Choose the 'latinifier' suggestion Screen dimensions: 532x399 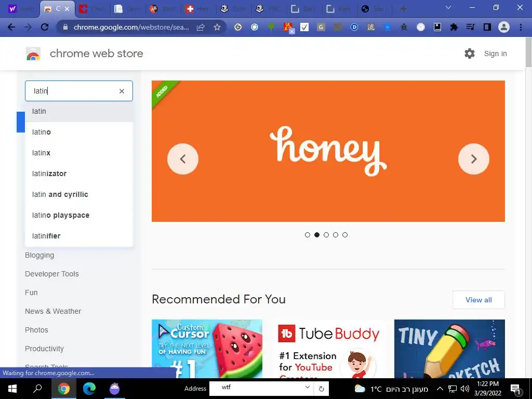click(79, 236)
